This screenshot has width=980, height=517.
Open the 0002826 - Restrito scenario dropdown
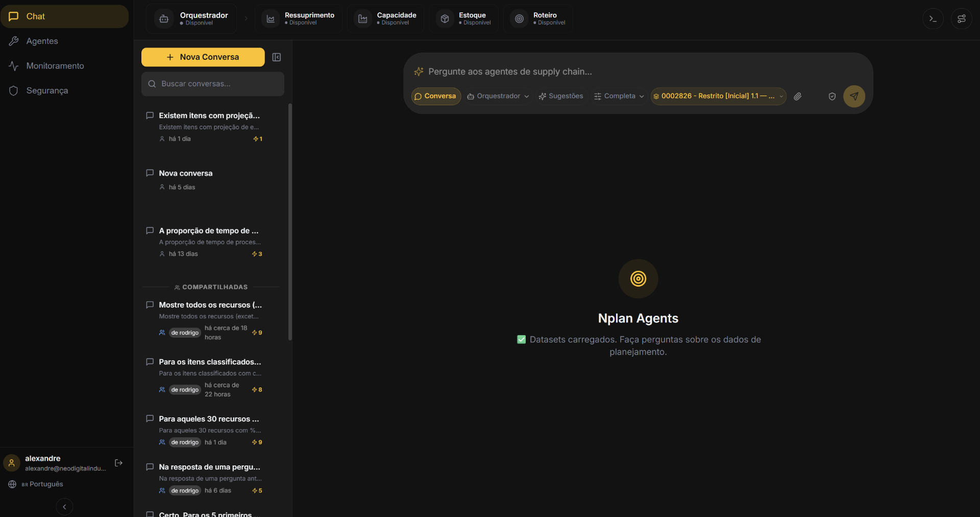click(x=718, y=96)
